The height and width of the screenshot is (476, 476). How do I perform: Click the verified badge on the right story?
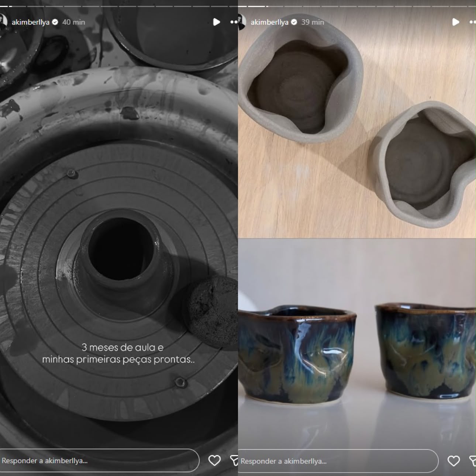(294, 22)
